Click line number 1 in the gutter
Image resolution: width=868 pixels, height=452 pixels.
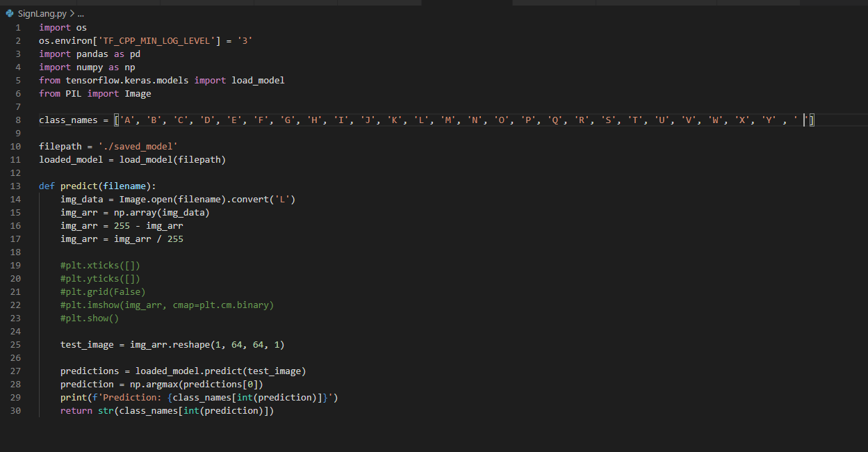(x=19, y=28)
